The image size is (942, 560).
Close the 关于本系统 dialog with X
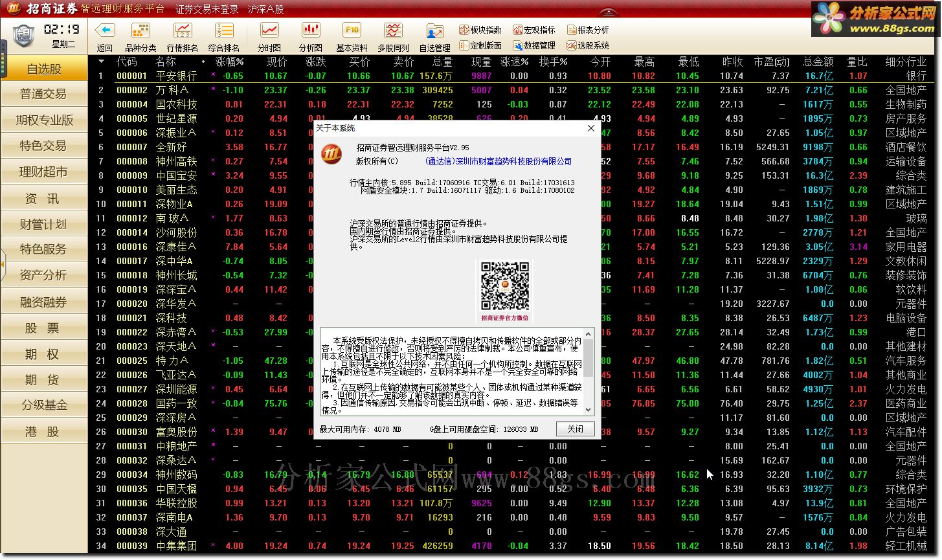[590, 128]
